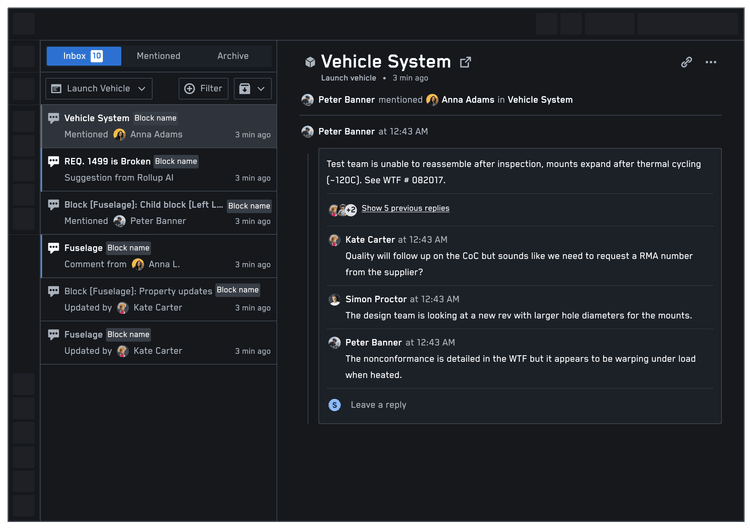
Task: Click Kate Carter avatar in Property updates row
Action: pos(122,308)
